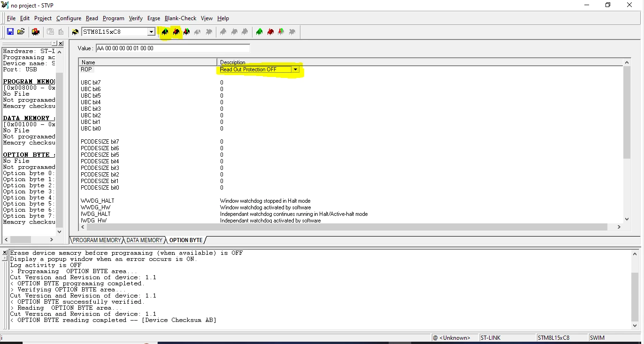Click the red Program all tabs icon
This screenshot has width=644, height=344.
coord(270,32)
